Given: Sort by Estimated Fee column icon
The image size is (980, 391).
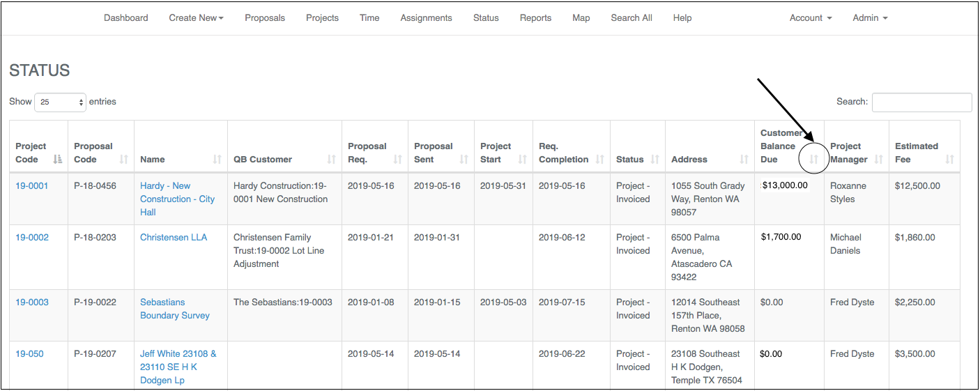Looking at the screenshot, I should click(x=950, y=160).
